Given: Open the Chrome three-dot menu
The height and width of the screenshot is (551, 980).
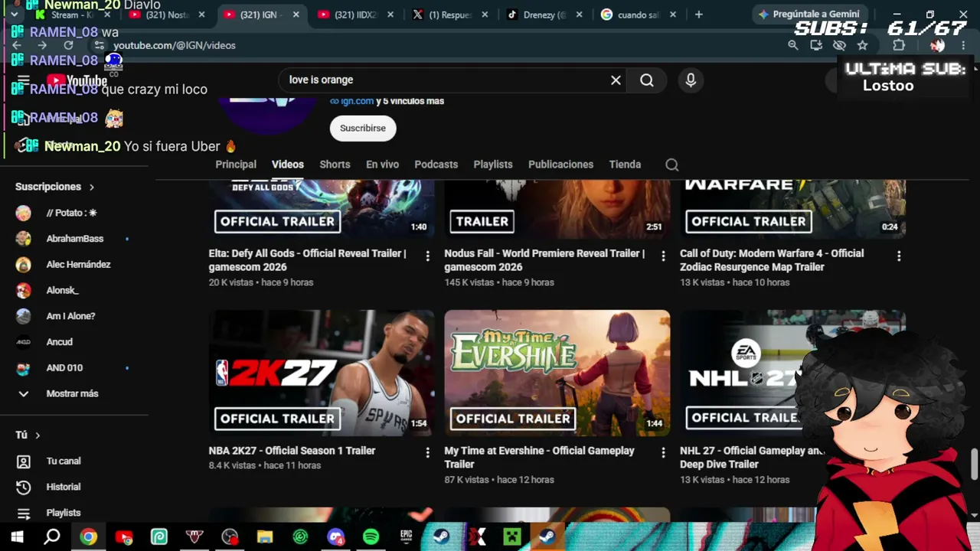Looking at the screenshot, I should 963,45.
